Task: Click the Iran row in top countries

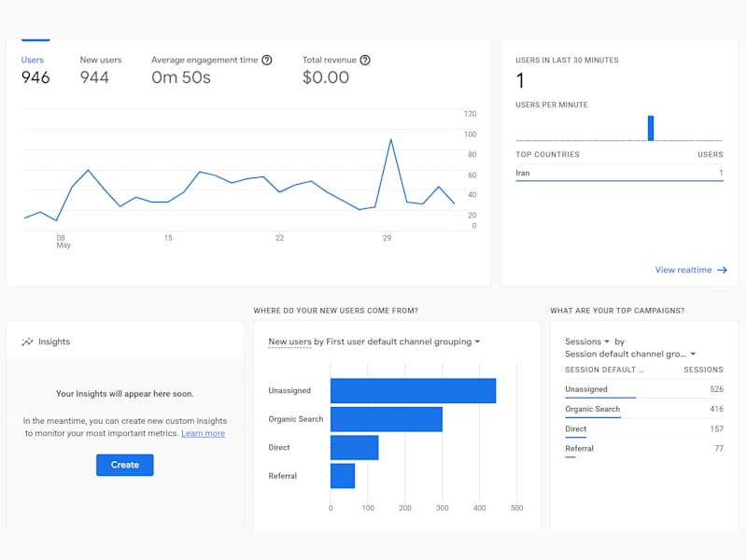Action: [619, 173]
